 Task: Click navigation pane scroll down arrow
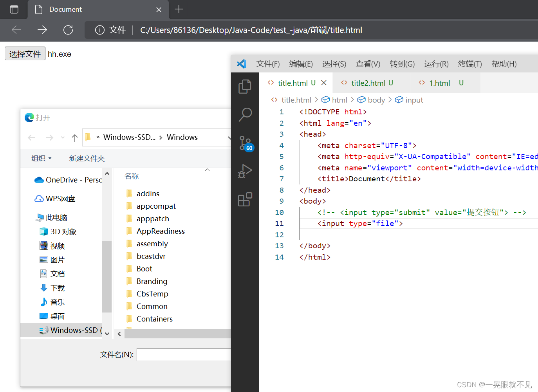coord(107,334)
